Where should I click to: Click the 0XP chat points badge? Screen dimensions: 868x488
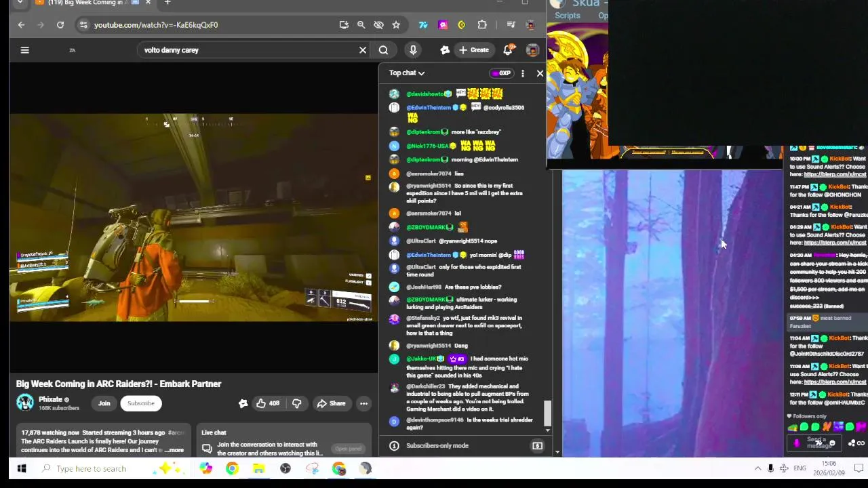(x=500, y=73)
